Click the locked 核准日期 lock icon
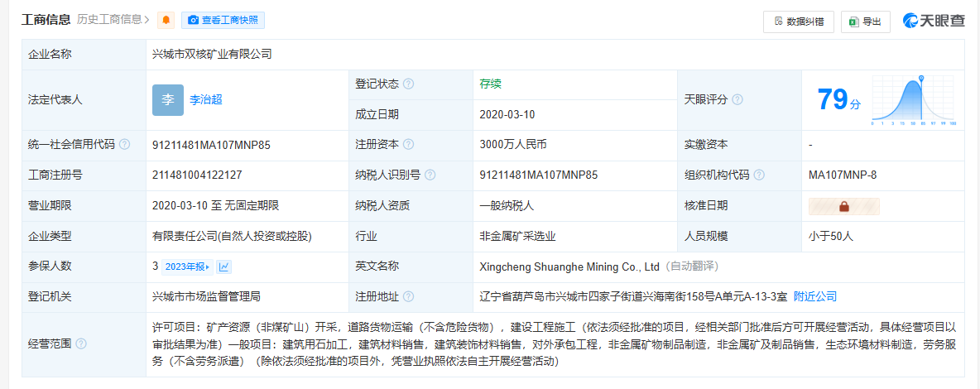980x389 pixels. tap(843, 206)
